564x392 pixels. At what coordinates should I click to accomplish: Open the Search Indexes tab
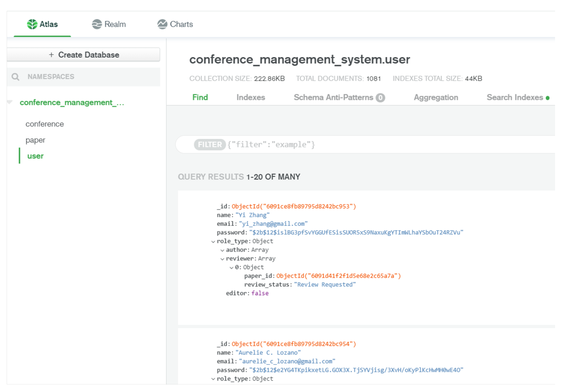pos(518,98)
